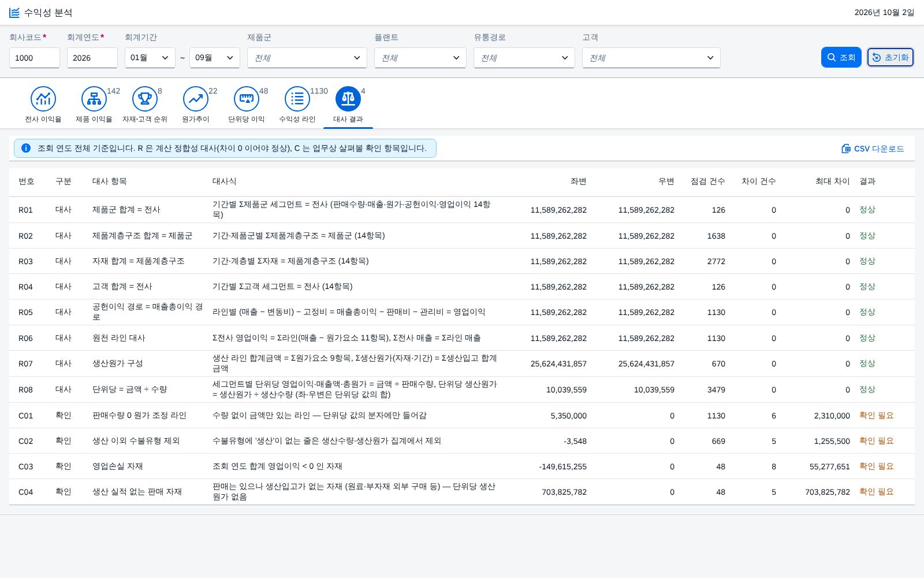Open the 회계기간 end month 09월 dropdown
This screenshot has height=578, width=924.
[x=215, y=58]
